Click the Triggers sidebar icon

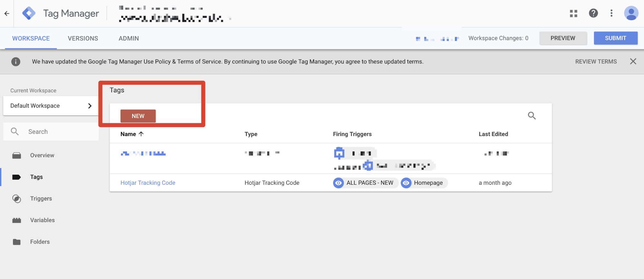(x=17, y=199)
